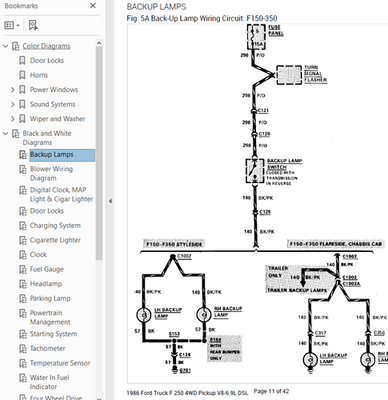The width and height of the screenshot is (388, 400).
Task: Open Digital Clock, MAP Light bookmark
Action: tap(61, 194)
